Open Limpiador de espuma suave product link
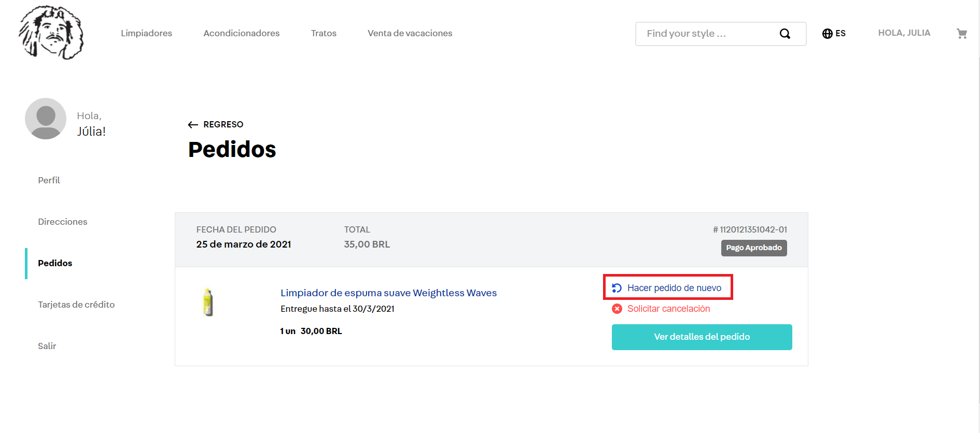 (388, 293)
